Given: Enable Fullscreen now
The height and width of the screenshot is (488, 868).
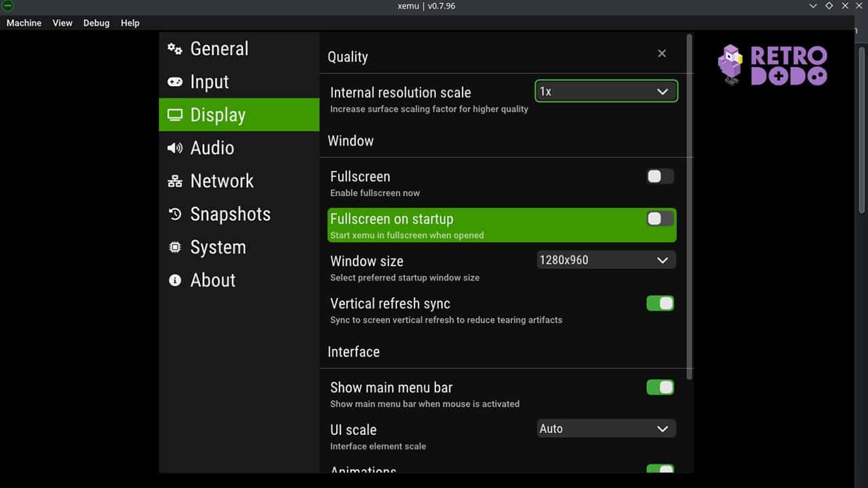Looking at the screenshot, I should pyautogui.click(x=658, y=176).
